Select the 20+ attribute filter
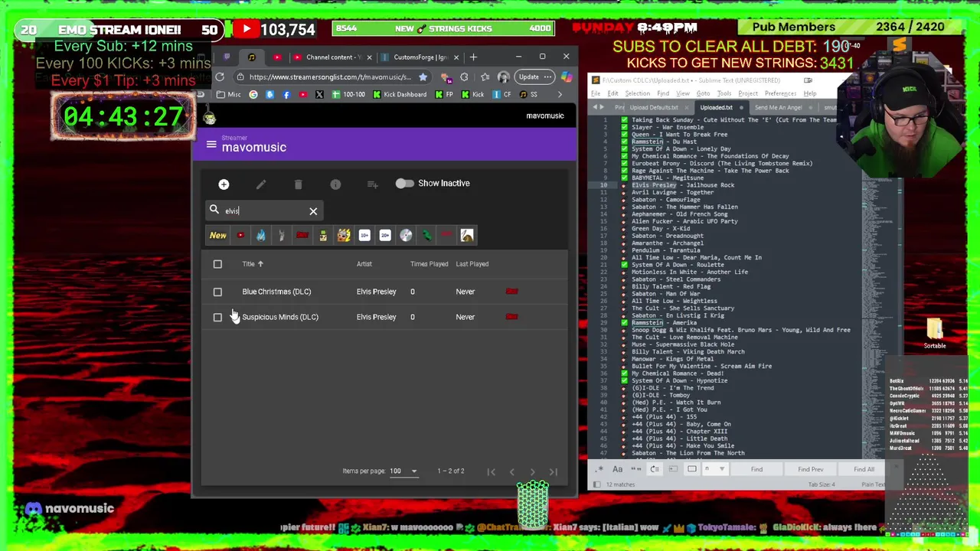This screenshot has height=551, width=980. (x=385, y=235)
